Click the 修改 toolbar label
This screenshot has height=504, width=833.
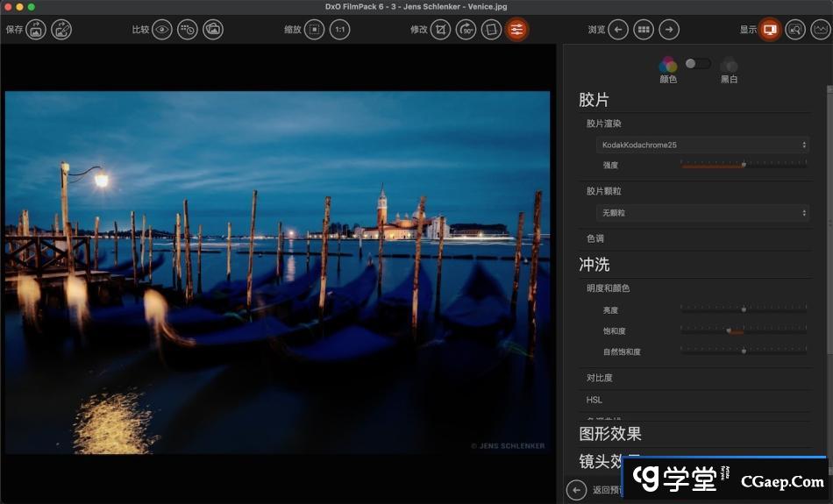pos(418,29)
